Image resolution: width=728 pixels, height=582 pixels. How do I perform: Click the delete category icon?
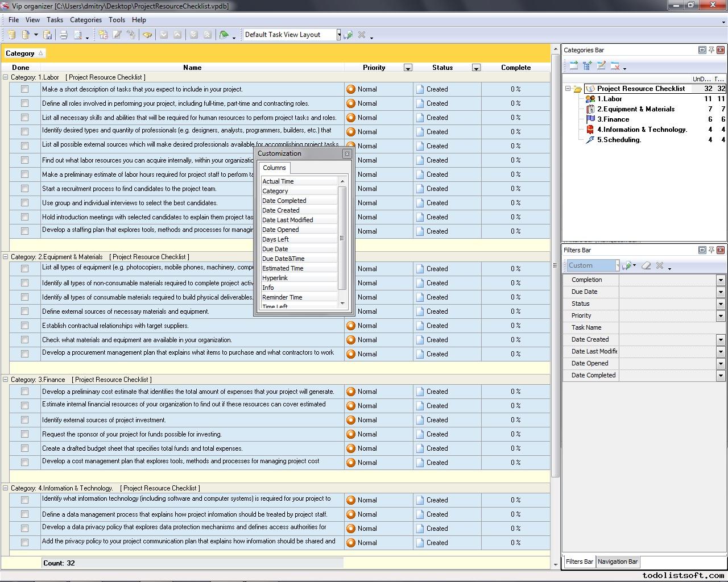(615, 66)
